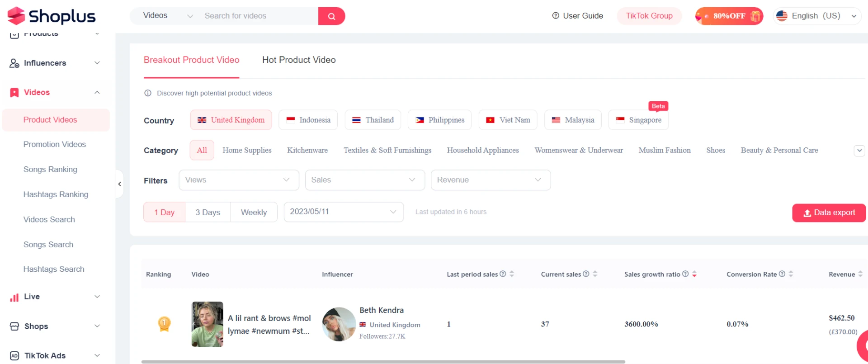Select the Indonesia country filter
The height and width of the screenshot is (364, 868).
coord(308,120)
